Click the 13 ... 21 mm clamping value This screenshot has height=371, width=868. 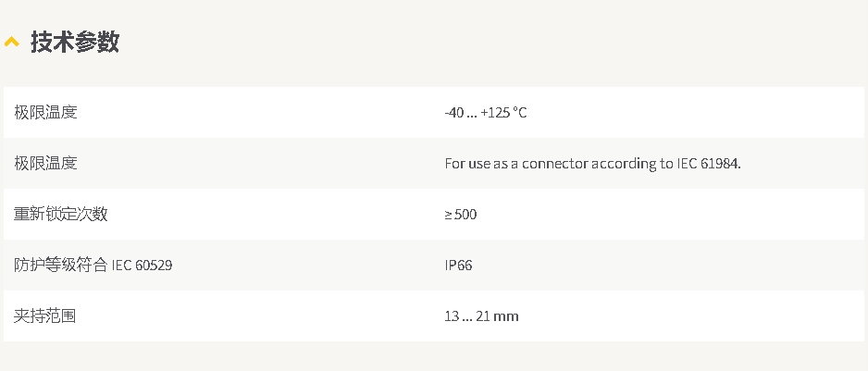[x=481, y=316]
